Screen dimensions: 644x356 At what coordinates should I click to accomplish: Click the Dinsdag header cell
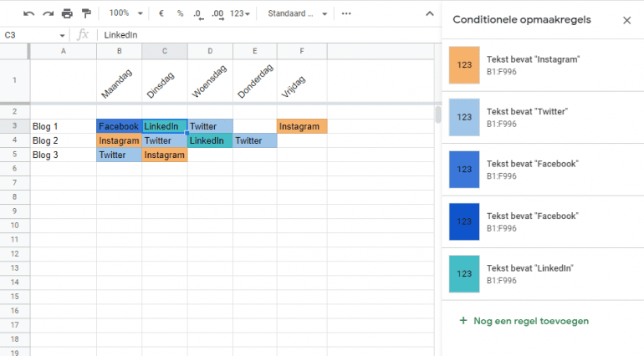pyautogui.click(x=165, y=81)
